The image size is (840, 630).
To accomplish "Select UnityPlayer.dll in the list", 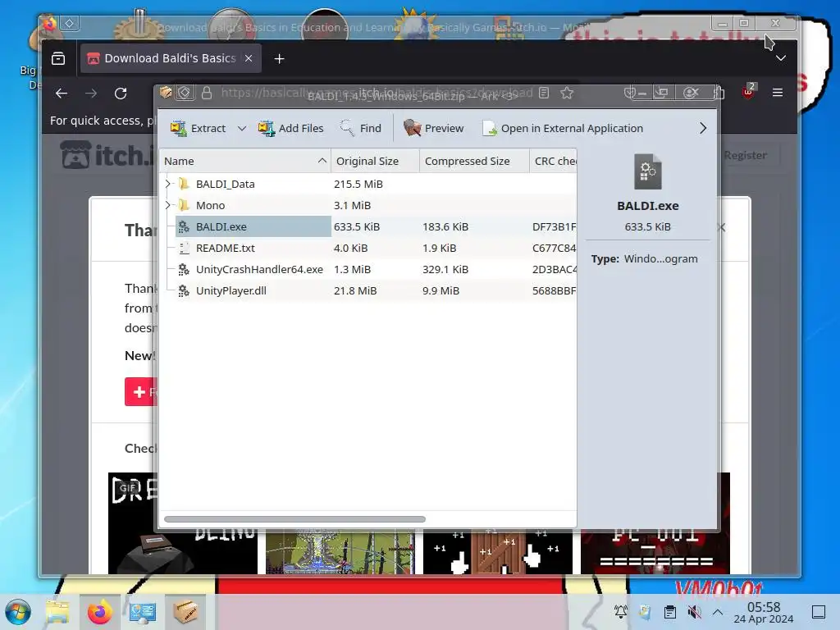I will tap(231, 291).
